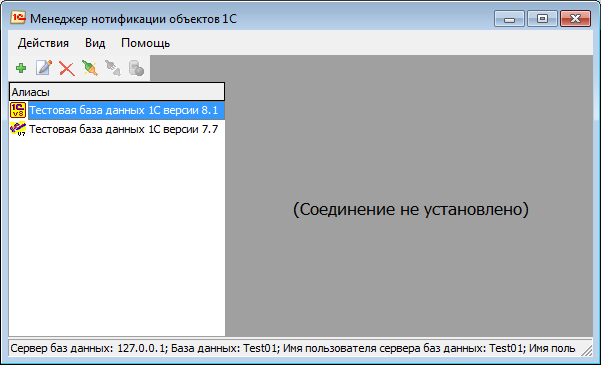Image resolution: width=601 pixels, height=365 pixels.
Task: Click the Алиасы column header
Action: click(117, 92)
